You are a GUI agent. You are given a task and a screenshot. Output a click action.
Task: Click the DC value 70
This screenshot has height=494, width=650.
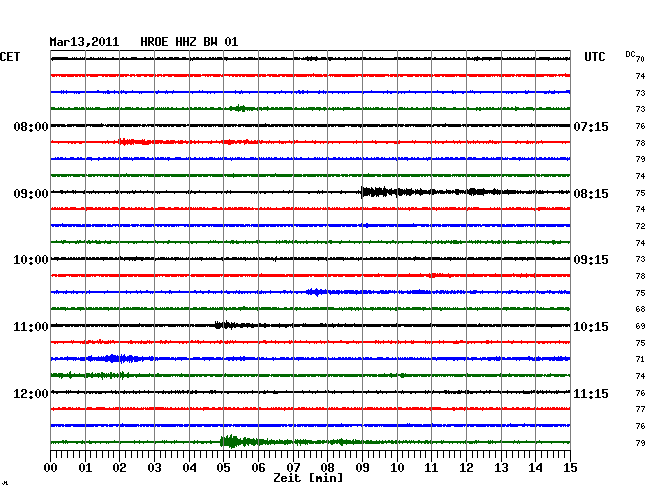(640, 59)
